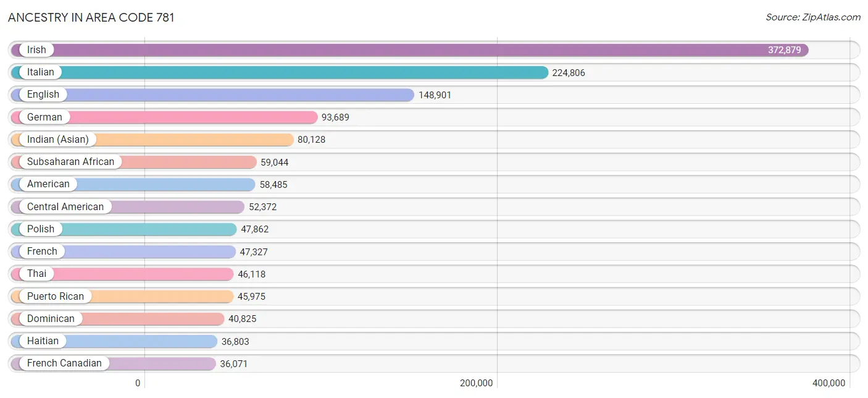Select the Puerto Rican label

[x=56, y=296]
